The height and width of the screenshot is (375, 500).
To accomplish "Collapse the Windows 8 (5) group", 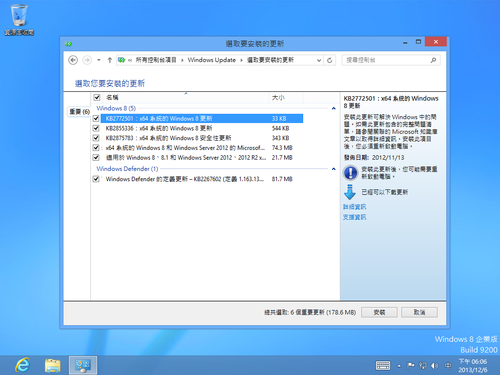I will (333, 108).
